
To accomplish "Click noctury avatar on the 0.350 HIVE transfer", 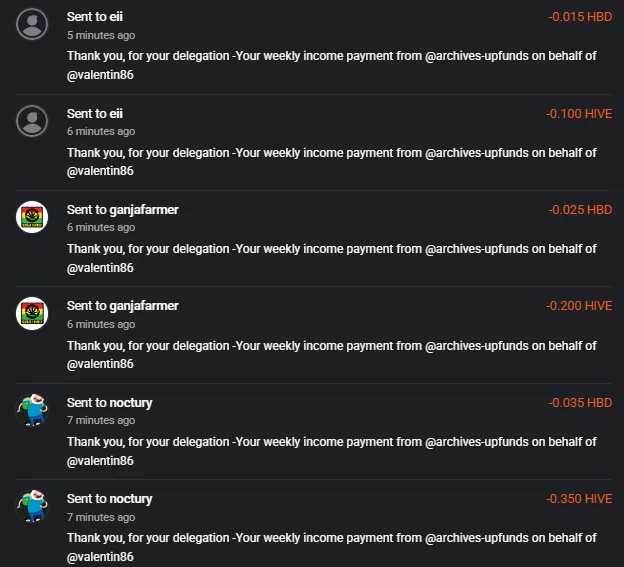I will pyautogui.click(x=32, y=507).
